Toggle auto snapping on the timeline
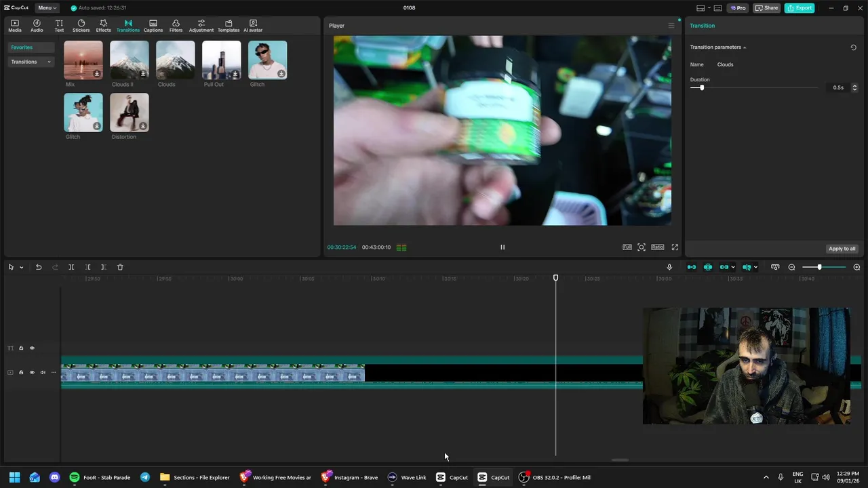 coord(708,267)
